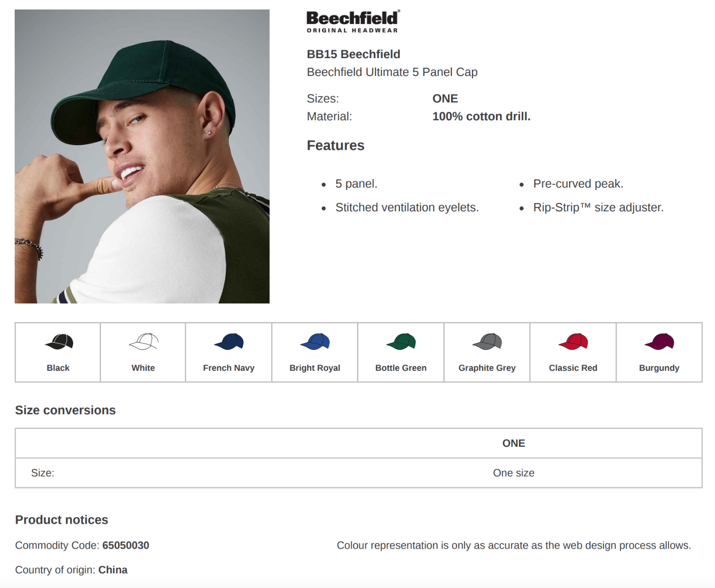Click the ONE column header in size table
This screenshot has height=588, width=715.
[x=513, y=443]
